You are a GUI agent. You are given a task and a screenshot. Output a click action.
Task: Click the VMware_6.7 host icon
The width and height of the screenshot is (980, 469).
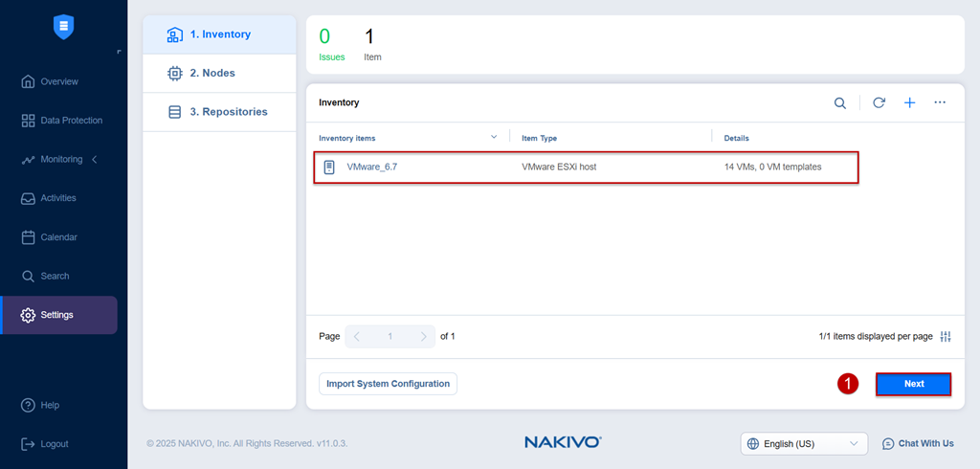click(329, 167)
